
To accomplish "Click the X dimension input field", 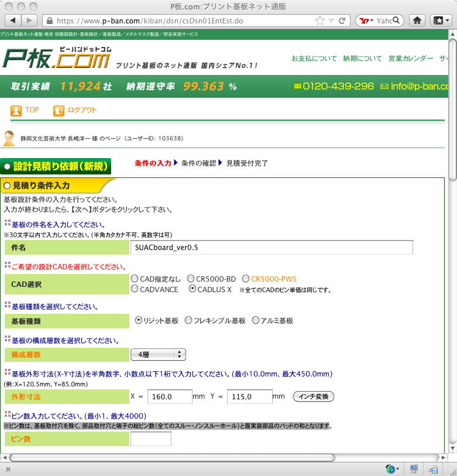I will (x=170, y=396).
